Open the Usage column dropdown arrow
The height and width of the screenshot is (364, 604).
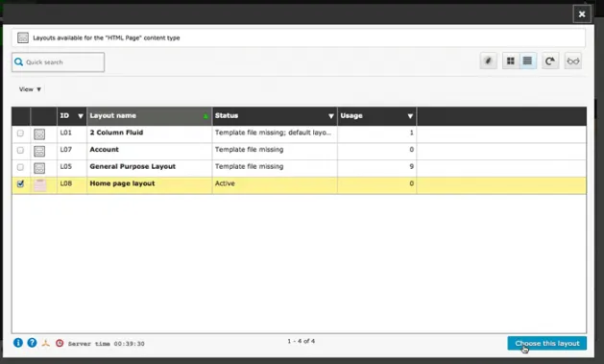410,116
